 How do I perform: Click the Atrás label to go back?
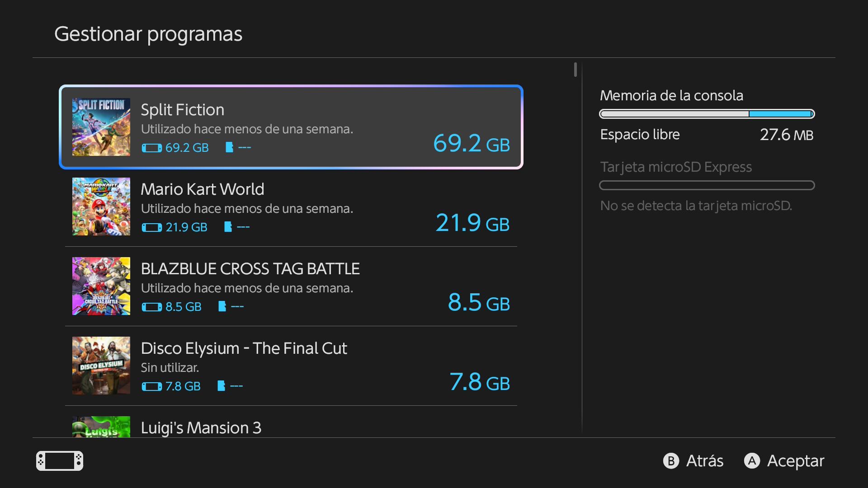[704, 461]
